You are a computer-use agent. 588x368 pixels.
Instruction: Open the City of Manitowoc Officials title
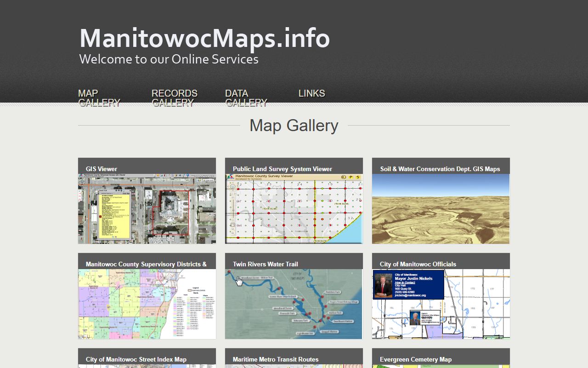pyautogui.click(x=418, y=264)
